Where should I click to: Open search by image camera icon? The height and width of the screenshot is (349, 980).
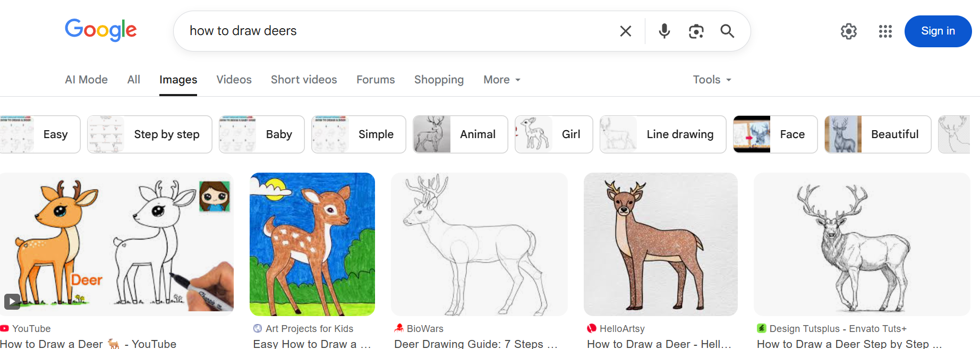pyautogui.click(x=696, y=31)
